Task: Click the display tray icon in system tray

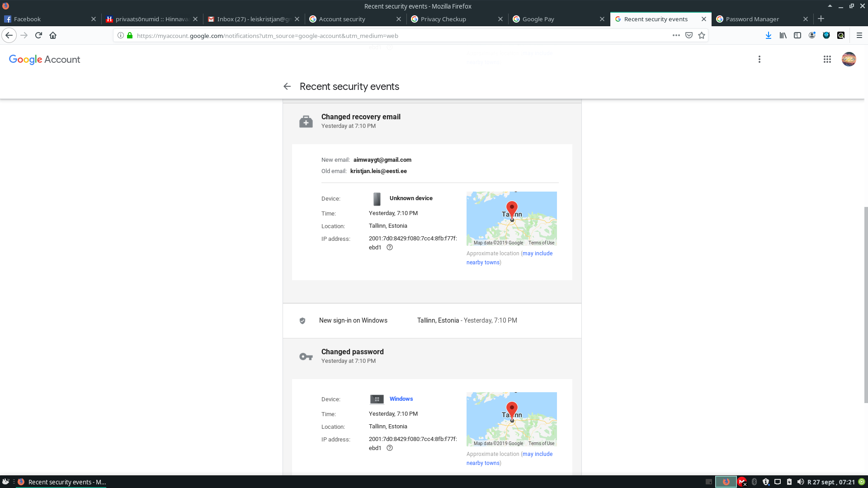Action: (778, 482)
